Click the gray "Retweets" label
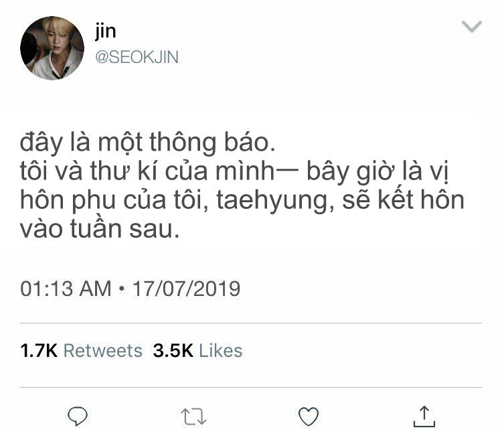The height and width of the screenshot is (448, 502). (103, 350)
